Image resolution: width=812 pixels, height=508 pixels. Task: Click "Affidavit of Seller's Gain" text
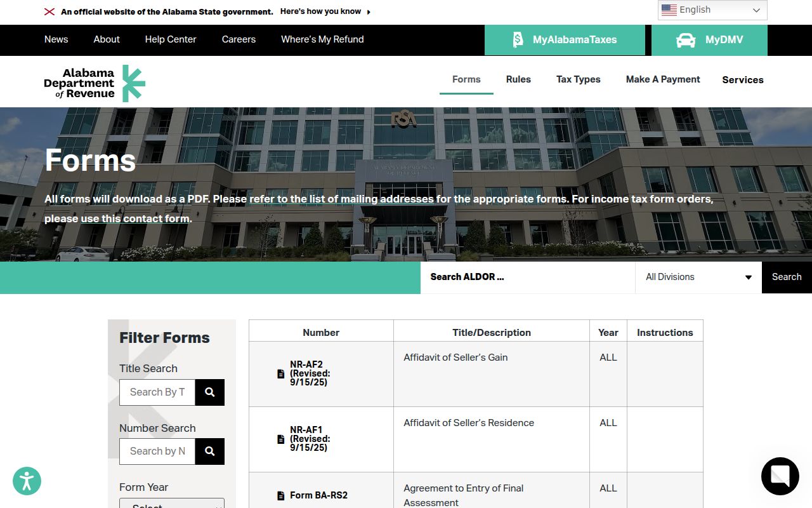pyautogui.click(x=455, y=358)
